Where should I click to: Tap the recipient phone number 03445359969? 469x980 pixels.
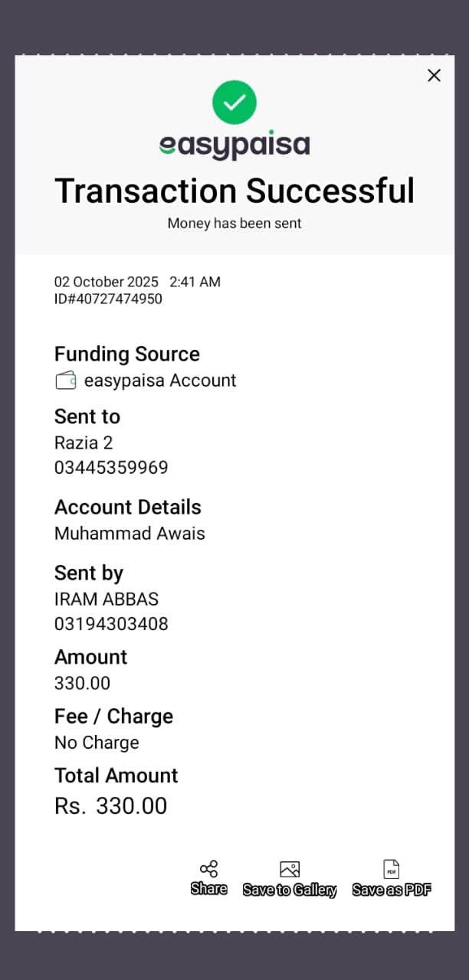click(111, 468)
